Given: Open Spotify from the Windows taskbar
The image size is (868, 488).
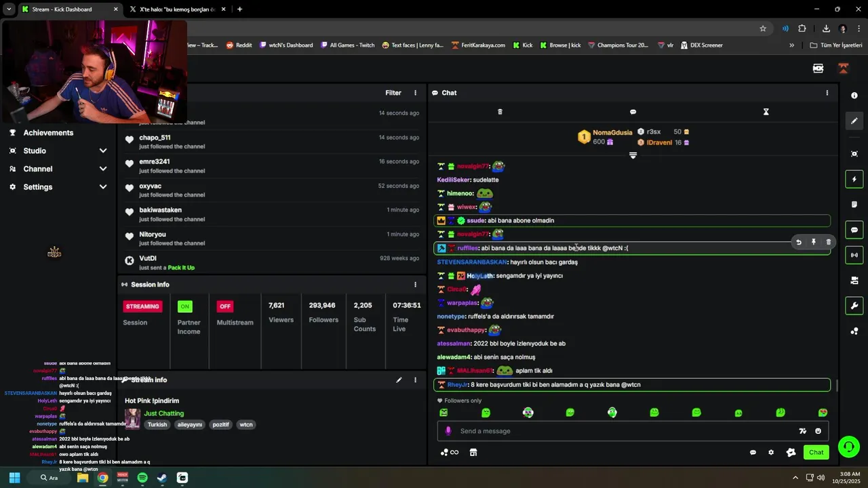Looking at the screenshot, I should point(142,478).
